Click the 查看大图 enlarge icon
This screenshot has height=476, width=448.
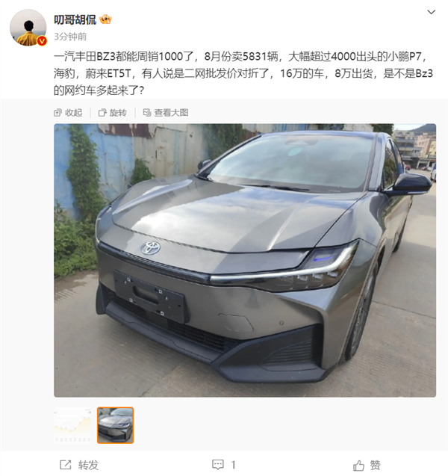pyautogui.click(x=147, y=113)
